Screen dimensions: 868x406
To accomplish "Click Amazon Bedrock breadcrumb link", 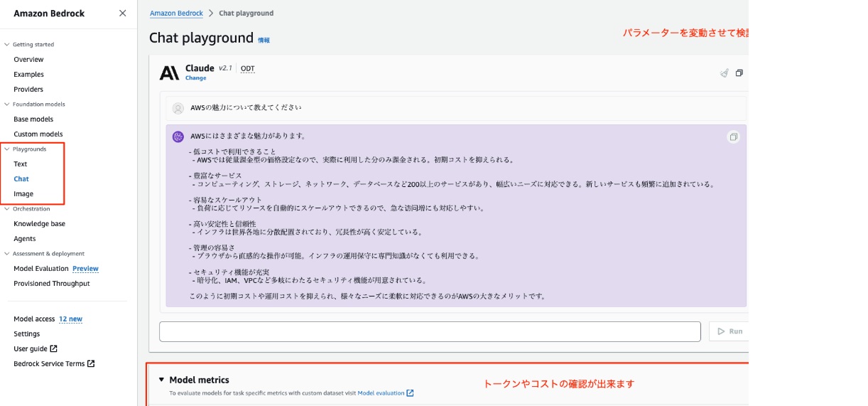I will pos(177,14).
